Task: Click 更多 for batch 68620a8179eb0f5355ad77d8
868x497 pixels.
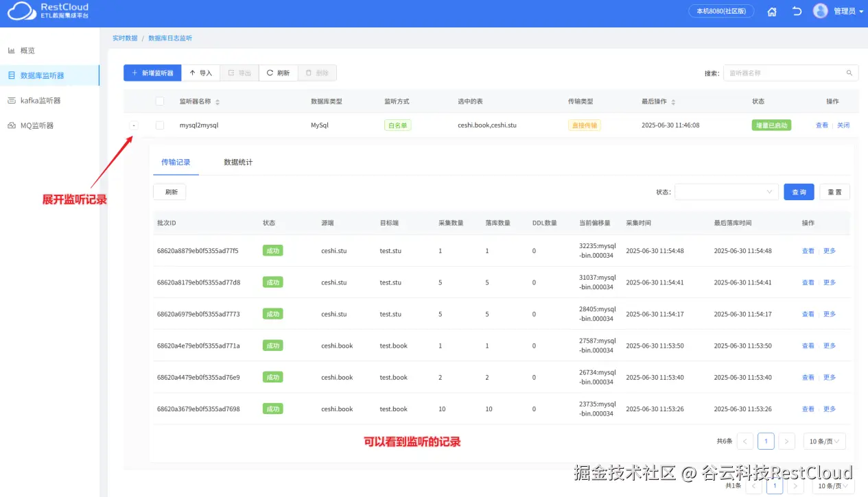Action: point(830,282)
